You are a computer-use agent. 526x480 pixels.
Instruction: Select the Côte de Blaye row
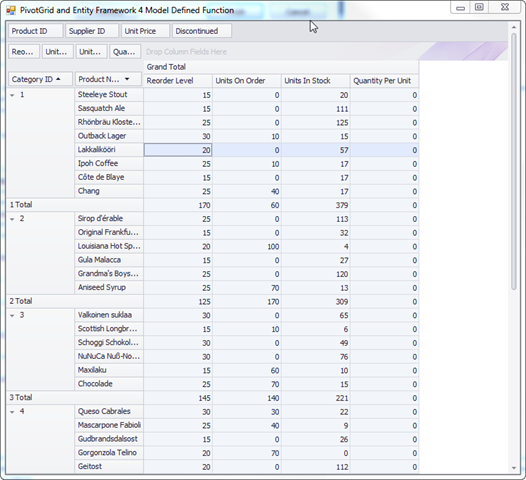pyautogui.click(x=109, y=177)
